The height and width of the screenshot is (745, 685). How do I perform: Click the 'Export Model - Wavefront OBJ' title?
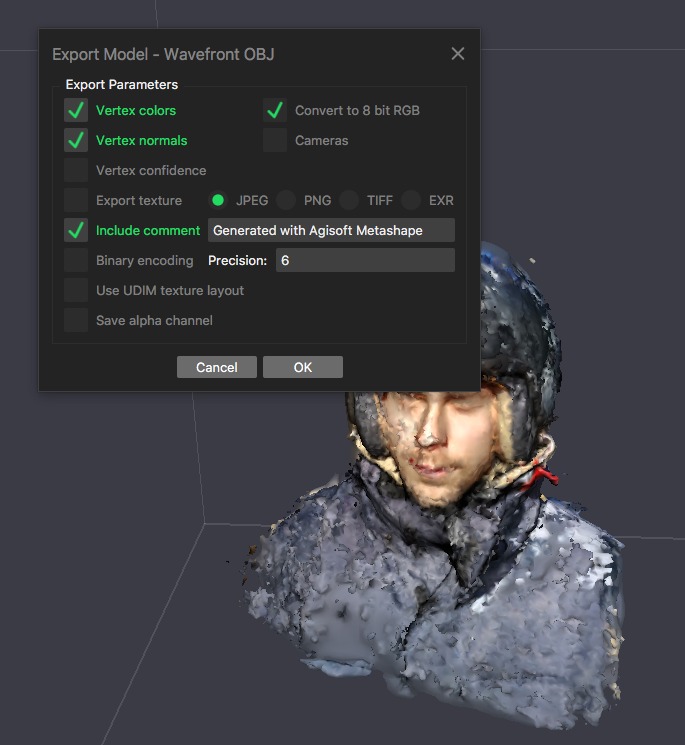click(163, 54)
